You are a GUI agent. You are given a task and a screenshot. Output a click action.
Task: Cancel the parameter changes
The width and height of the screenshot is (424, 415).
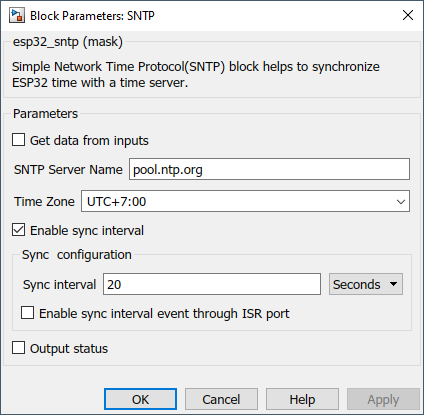(221, 399)
